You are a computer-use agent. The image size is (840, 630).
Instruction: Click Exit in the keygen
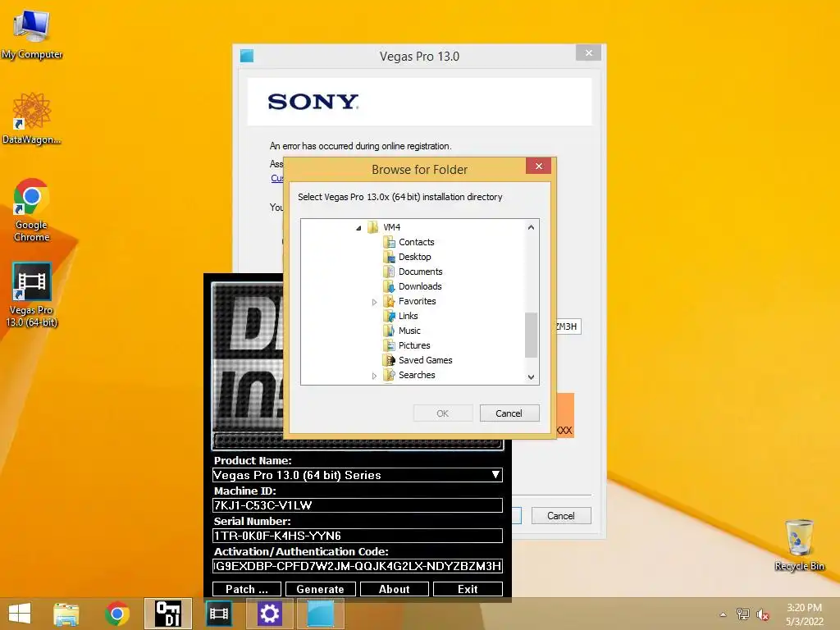tap(468, 589)
